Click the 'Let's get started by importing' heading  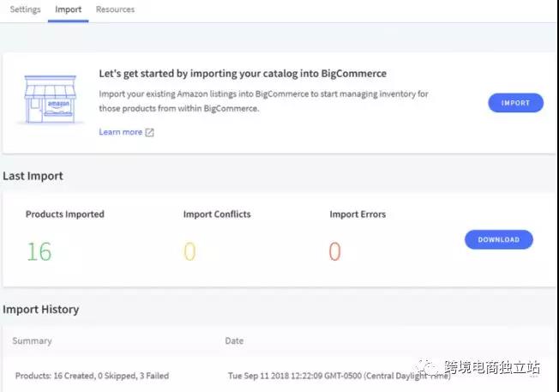pos(243,74)
